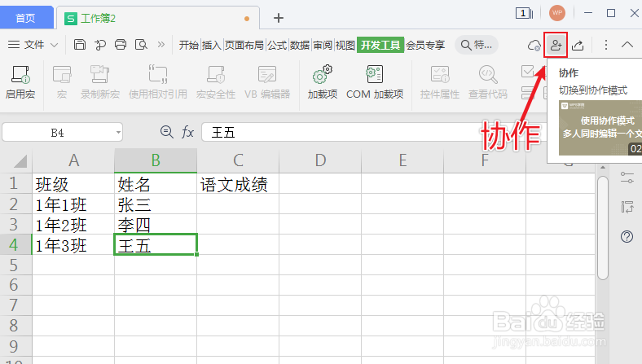Click cell containing 姓名

coord(156,183)
